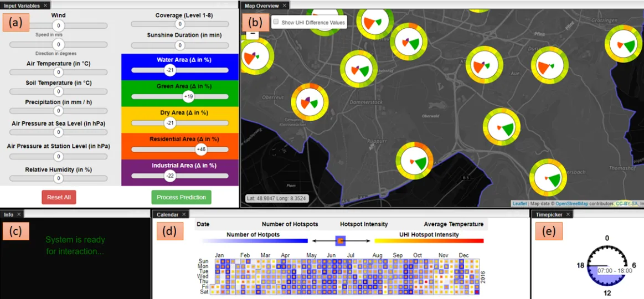This screenshot has width=644, height=299.
Task: Click the Industrial Area slider handle at -22
Action: coord(169,176)
